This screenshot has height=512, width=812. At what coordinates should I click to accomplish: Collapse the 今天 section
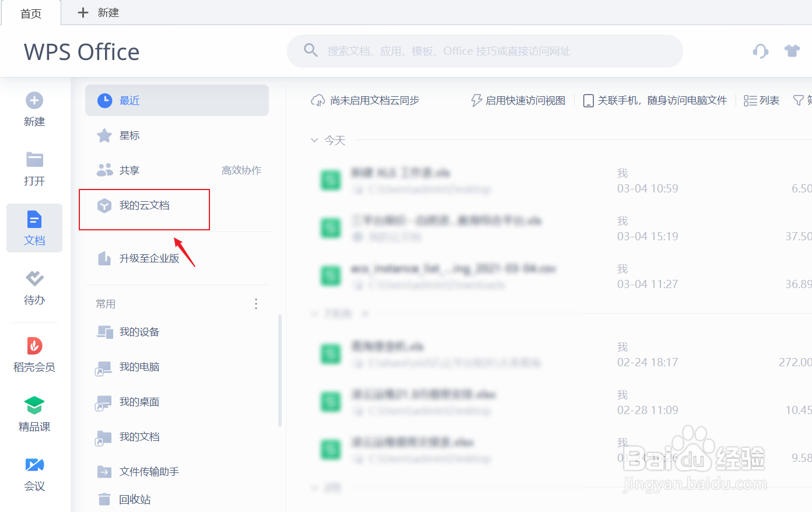(x=314, y=140)
